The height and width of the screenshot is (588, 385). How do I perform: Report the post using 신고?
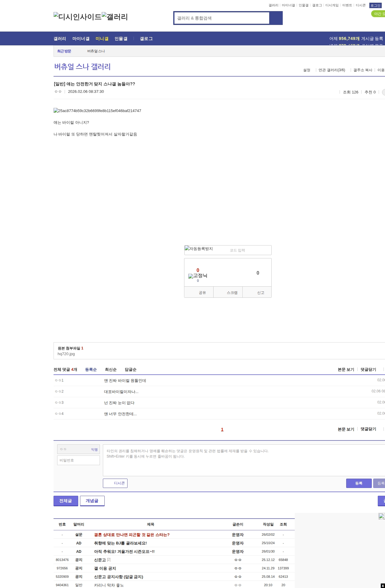click(257, 292)
